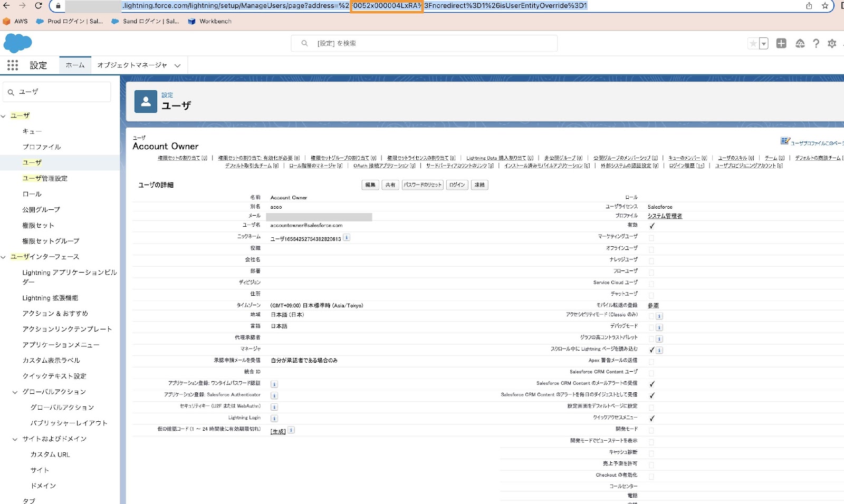844x504 pixels.
Task: Open the App Launcher waffle icon
Action: (x=13, y=65)
